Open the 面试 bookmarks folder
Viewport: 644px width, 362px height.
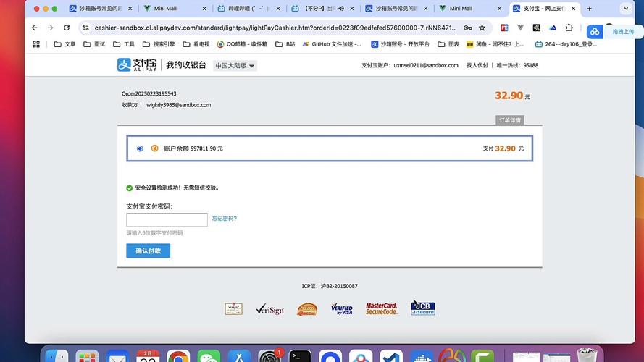coord(94,44)
